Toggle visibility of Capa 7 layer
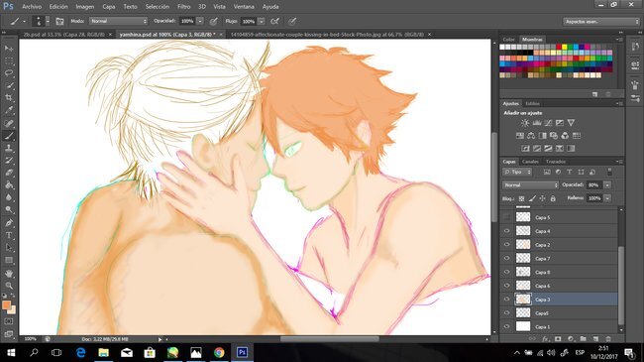The height and width of the screenshot is (362, 644). point(506,258)
